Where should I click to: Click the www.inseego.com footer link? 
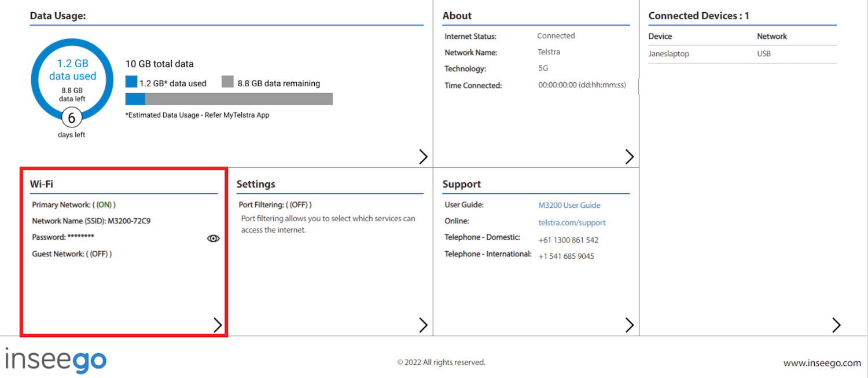pos(822,364)
